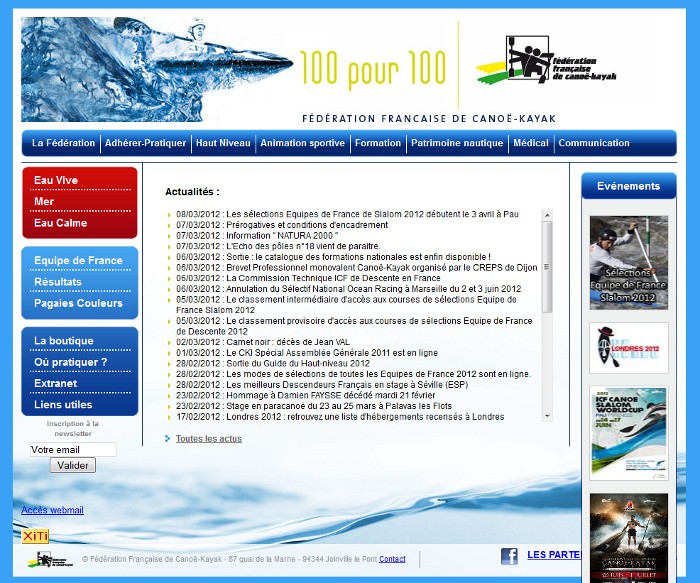Open Haut Niveau menu
The width and height of the screenshot is (700, 583).
coord(223,143)
